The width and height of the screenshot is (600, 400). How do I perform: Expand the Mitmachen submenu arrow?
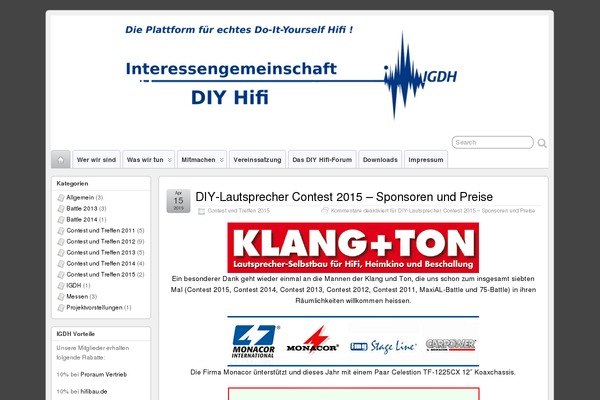(x=222, y=160)
